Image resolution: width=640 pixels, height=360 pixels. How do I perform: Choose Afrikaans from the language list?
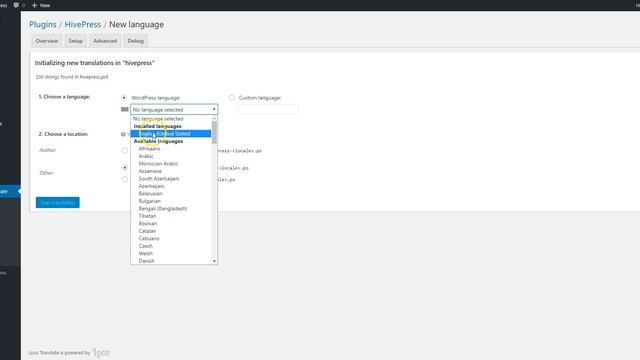click(171, 149)
